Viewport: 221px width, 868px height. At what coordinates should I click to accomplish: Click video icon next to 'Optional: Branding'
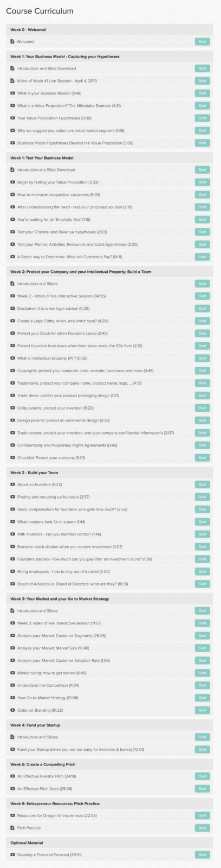(x=12, y=710)
